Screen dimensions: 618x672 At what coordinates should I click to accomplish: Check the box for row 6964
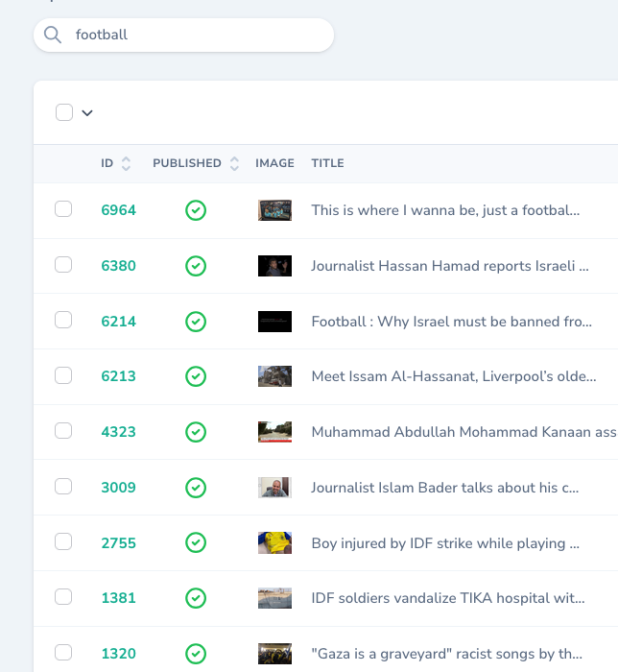(63, 209)
